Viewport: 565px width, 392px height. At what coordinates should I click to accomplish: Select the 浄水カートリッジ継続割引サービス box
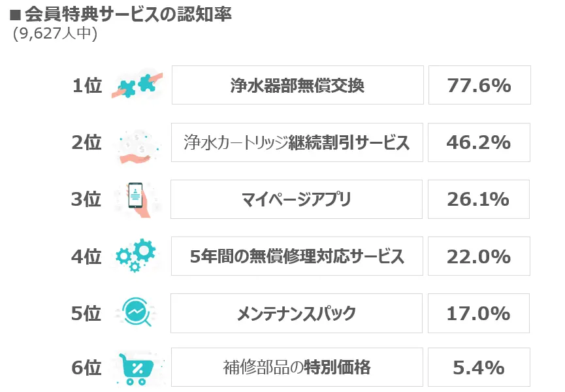297,142
